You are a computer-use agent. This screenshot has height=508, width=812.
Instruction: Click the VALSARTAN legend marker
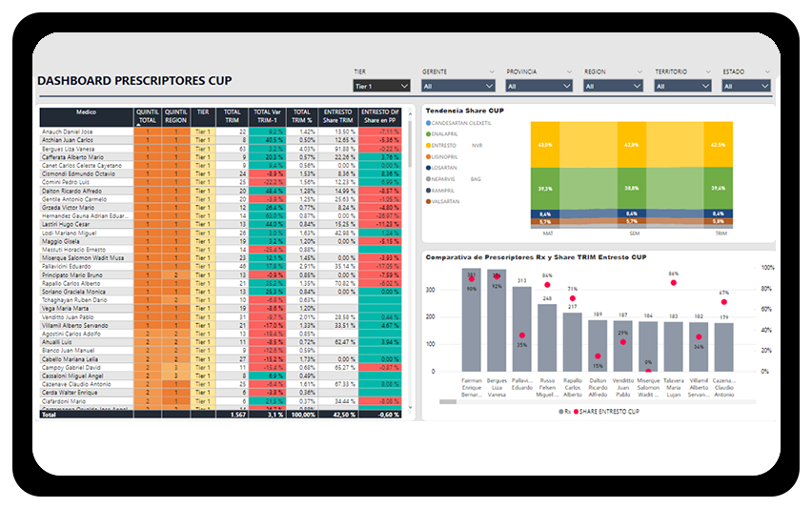tap(428, 201)
